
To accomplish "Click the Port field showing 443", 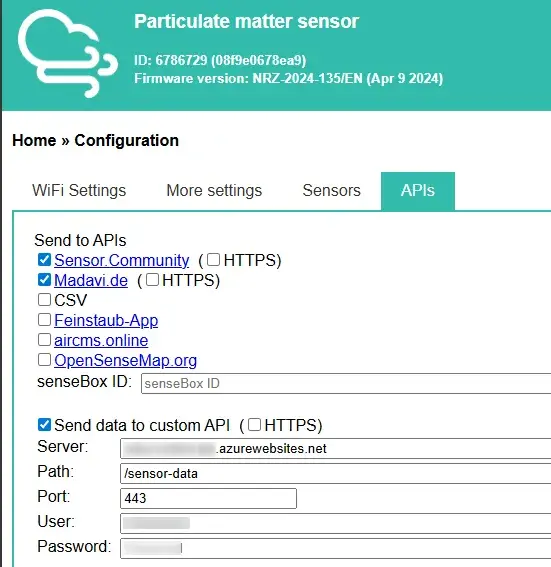I will tap(208, 498).
